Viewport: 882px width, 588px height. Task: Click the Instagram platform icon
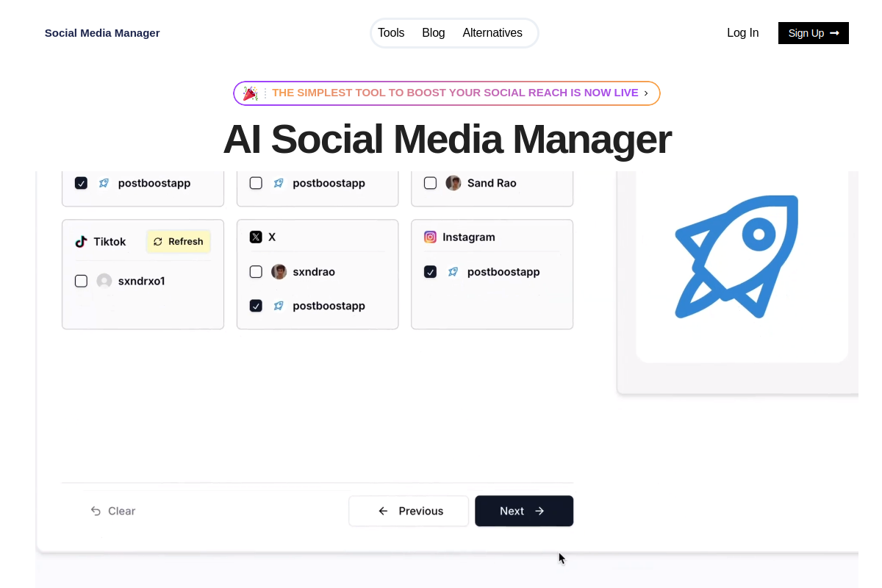tap(430, 237)
